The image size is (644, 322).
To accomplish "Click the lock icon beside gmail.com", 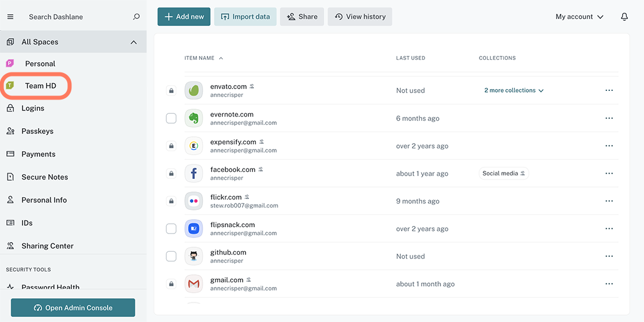I will [171, 284].
